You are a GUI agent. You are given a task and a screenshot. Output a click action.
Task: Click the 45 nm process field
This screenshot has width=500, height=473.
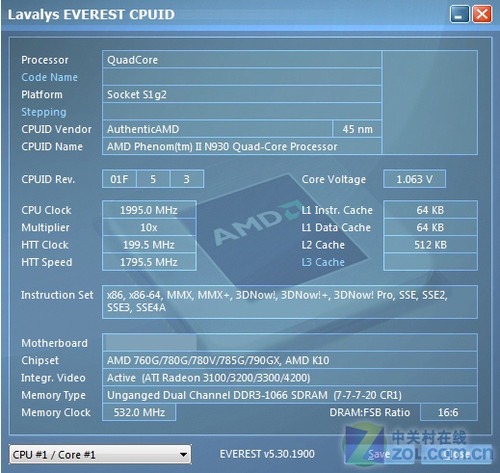357,129
